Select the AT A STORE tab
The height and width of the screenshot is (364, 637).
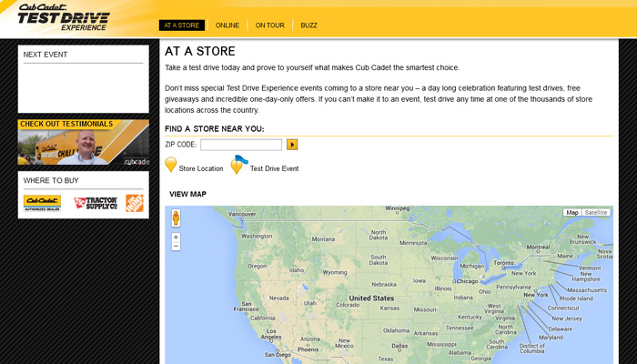[x=182, y=25]
